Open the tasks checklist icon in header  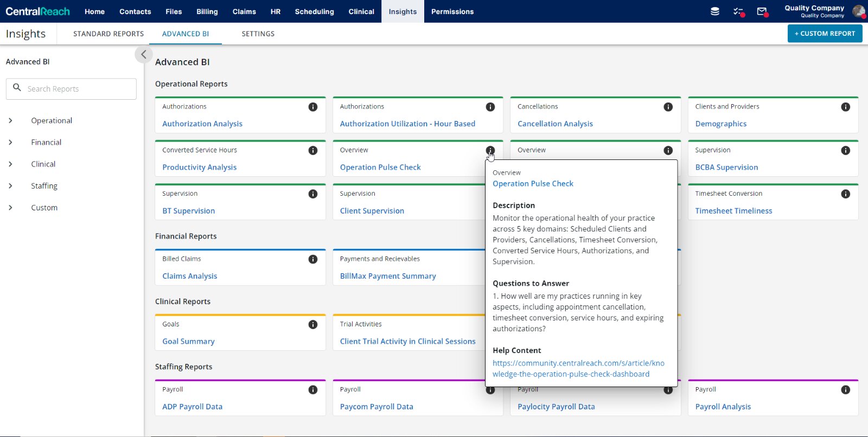(x=738, y=11)
